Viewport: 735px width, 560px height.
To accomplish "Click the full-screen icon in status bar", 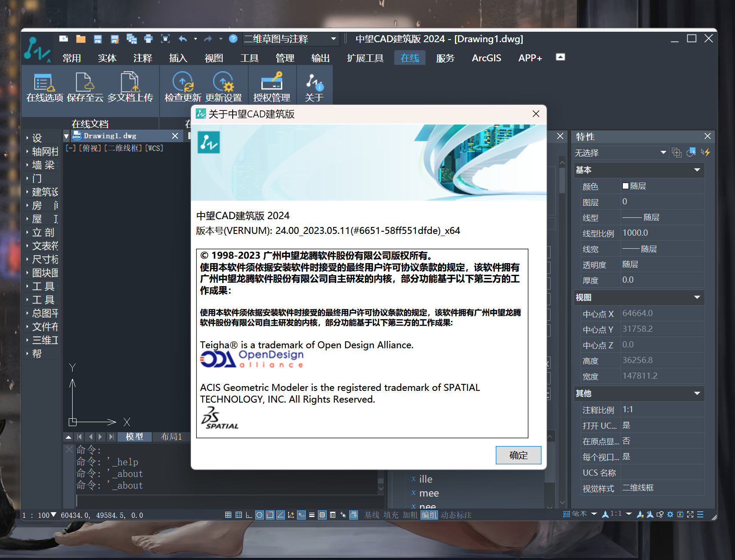I will coord(690,514).
